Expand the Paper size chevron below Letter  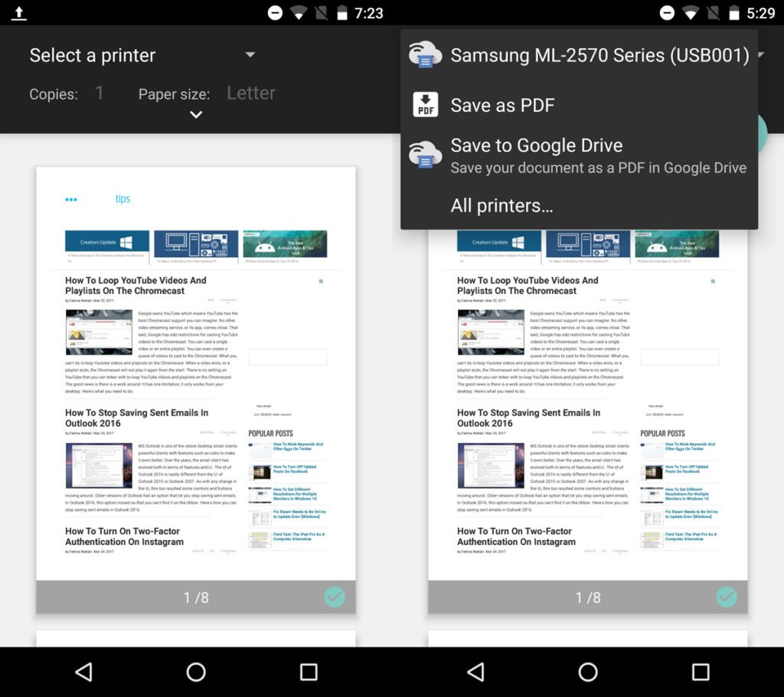point(196,114)
